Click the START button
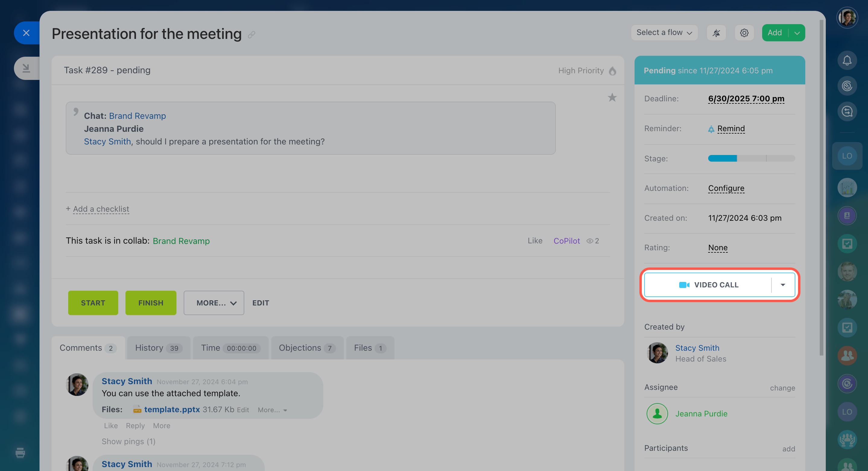 pos(93,303)
